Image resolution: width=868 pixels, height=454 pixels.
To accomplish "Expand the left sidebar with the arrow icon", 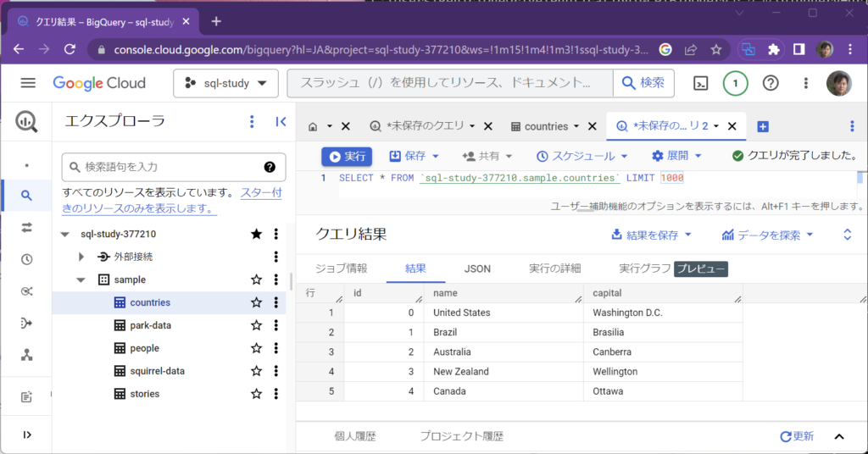I will pos(26,435).
